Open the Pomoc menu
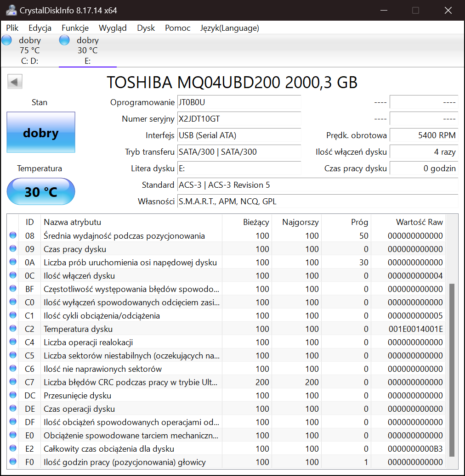 (177, 28)
